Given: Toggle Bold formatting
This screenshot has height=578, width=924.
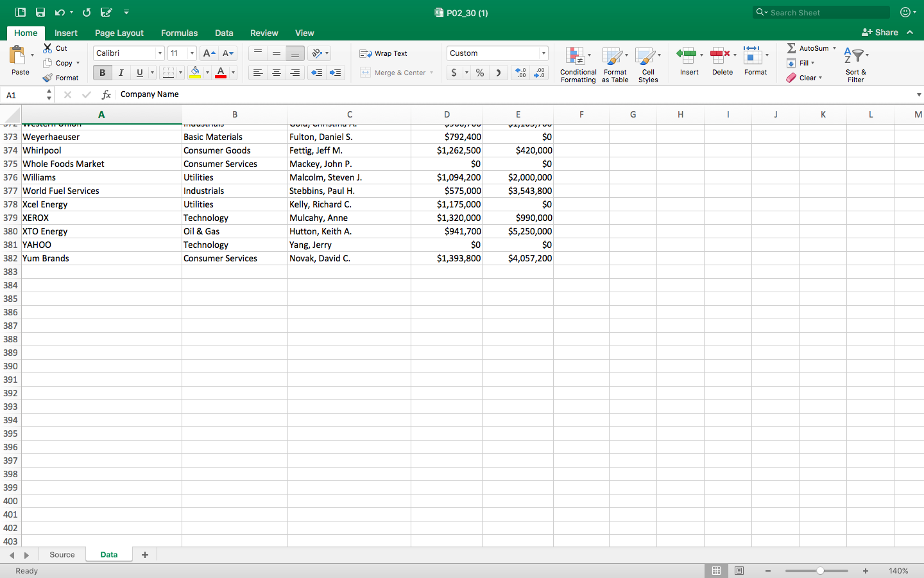Looking at the screenshot, I should click(102, 73).
